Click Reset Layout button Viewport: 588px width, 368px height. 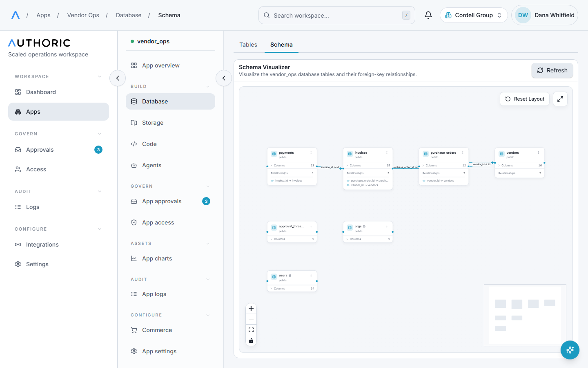525,99
